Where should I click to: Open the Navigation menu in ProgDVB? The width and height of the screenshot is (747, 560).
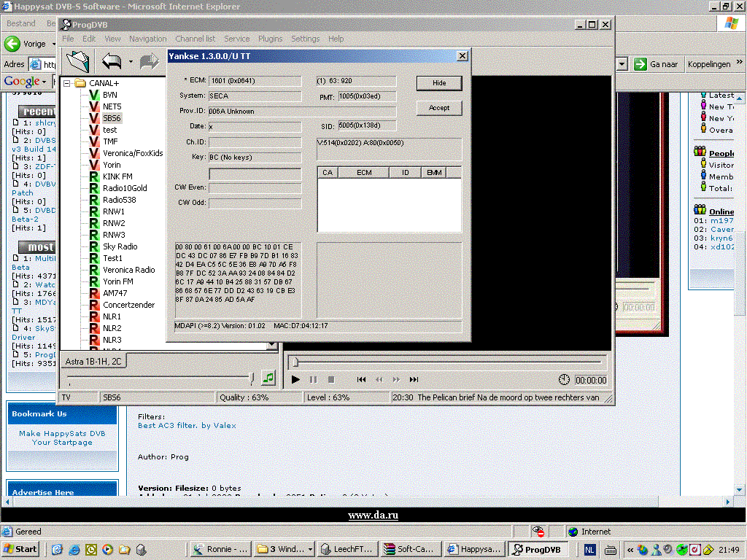148,39
